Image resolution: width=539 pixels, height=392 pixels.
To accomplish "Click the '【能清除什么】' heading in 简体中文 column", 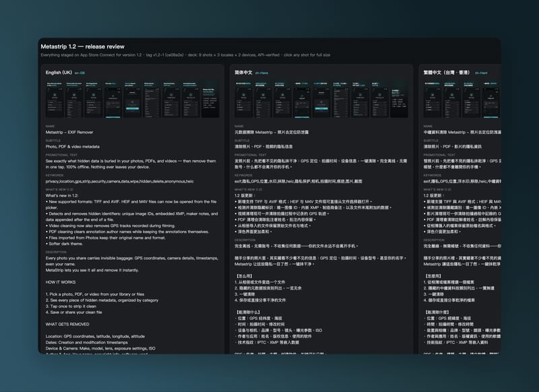I will pyautogui.click(x=247, y=313).
